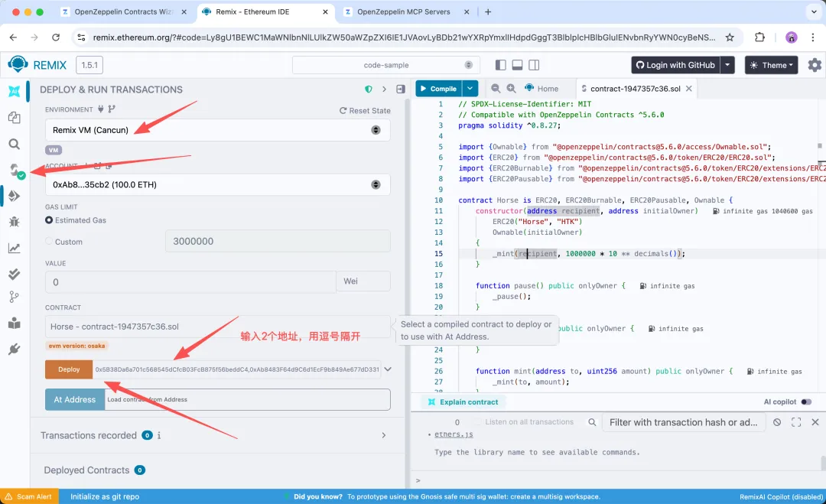Click the Value amount input field

tap(190, 281)
